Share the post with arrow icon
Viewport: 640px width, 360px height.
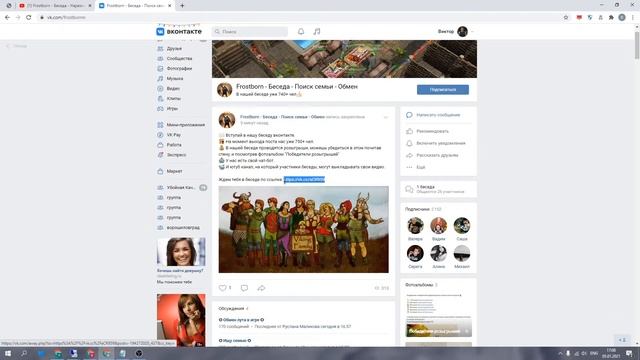tap(261, 288)
